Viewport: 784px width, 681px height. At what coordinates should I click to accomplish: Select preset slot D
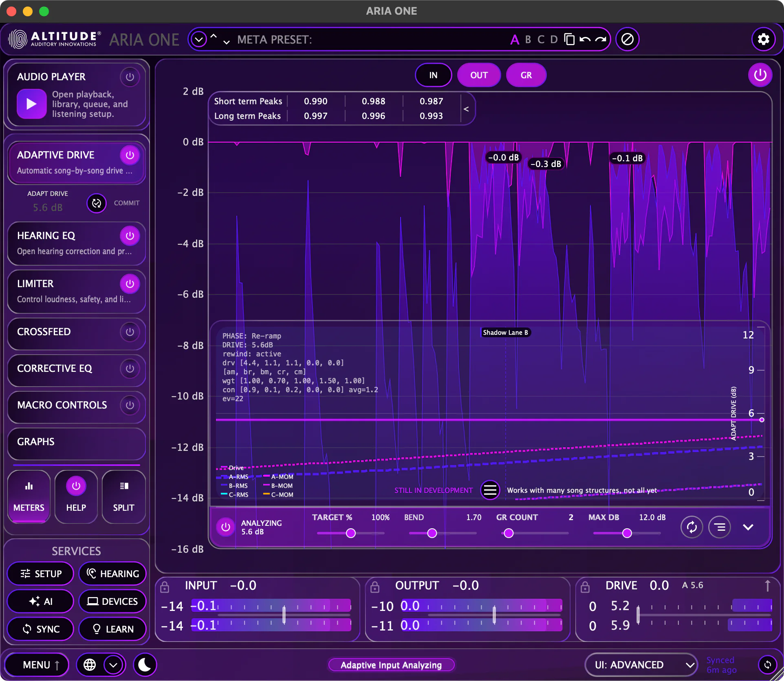554,40
